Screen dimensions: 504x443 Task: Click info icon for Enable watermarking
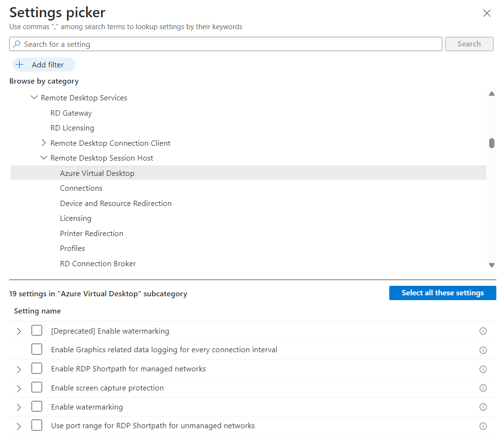tap(483, 407)
